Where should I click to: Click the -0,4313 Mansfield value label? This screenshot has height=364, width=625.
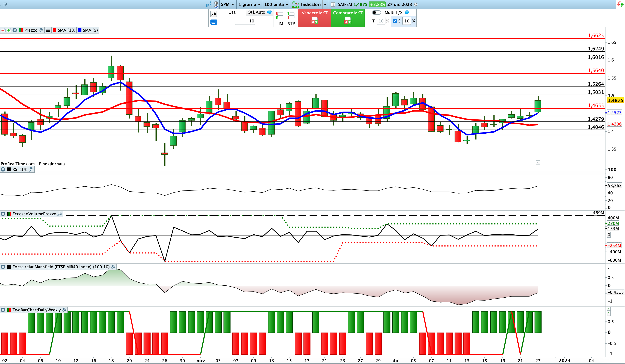coord(615,292)
